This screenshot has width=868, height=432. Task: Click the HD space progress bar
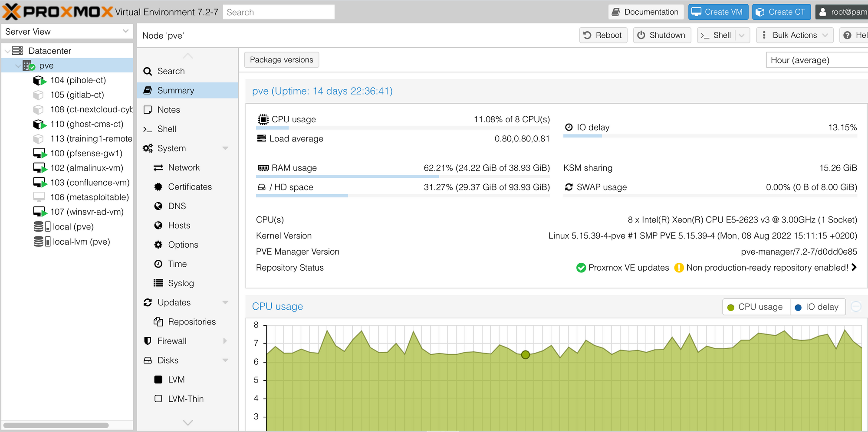point(403,196)
